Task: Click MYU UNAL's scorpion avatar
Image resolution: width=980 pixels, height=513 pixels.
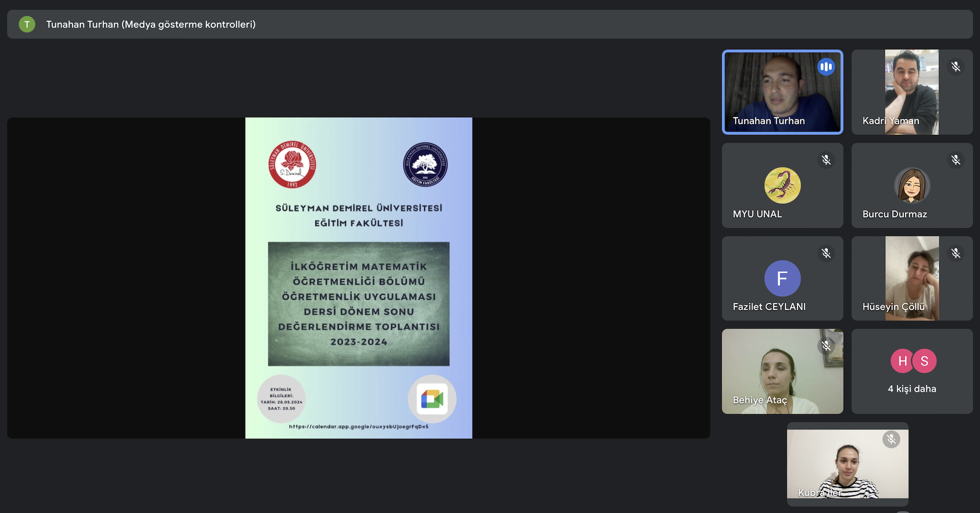Action: 782,185
